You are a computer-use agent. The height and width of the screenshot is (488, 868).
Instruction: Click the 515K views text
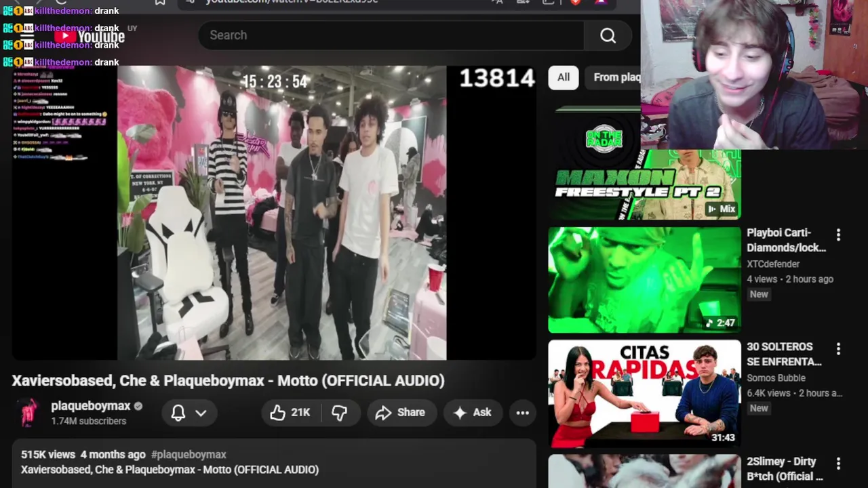pos(47,454)
